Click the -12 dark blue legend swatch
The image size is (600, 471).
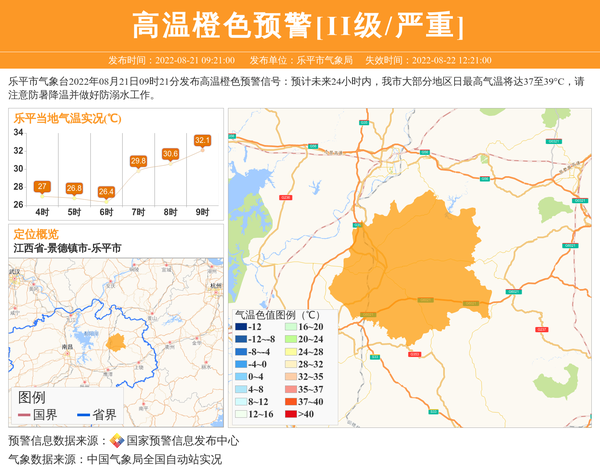(x=241, y=327)
